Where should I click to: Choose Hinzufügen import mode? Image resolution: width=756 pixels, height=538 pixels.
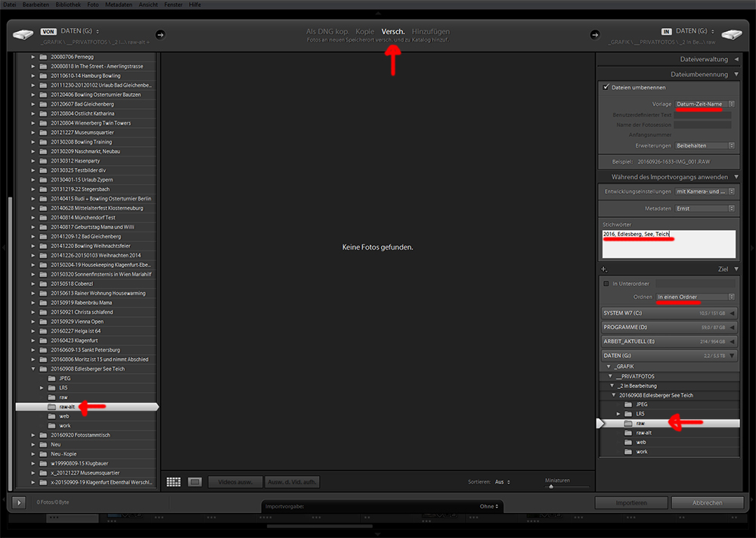(x=431, y=31)
